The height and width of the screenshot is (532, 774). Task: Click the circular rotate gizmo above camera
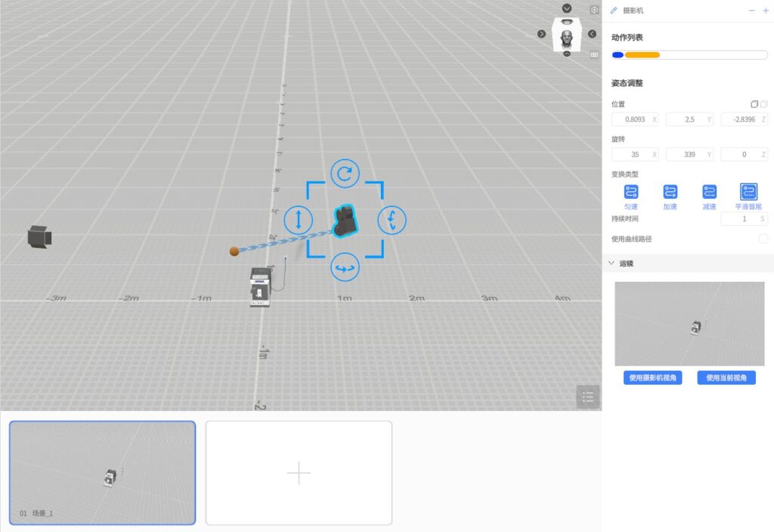point(345,174)
